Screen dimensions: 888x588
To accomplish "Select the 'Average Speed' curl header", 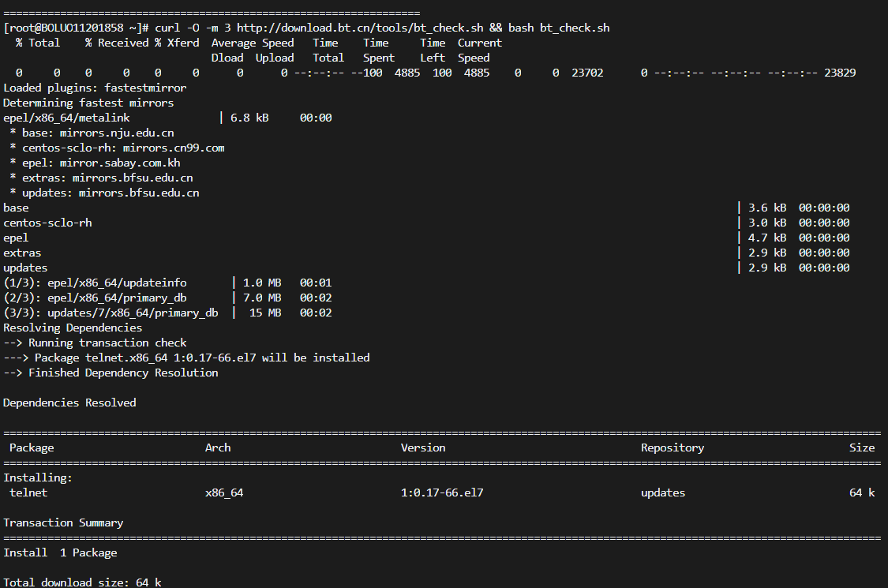I will 253,43.
